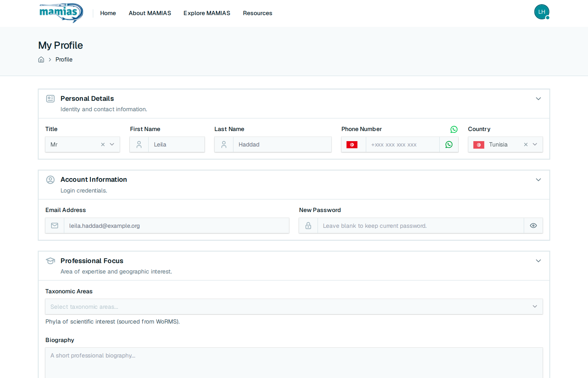588x378 pixels.
Task: Click the Email Address input field
Action: 176,226
